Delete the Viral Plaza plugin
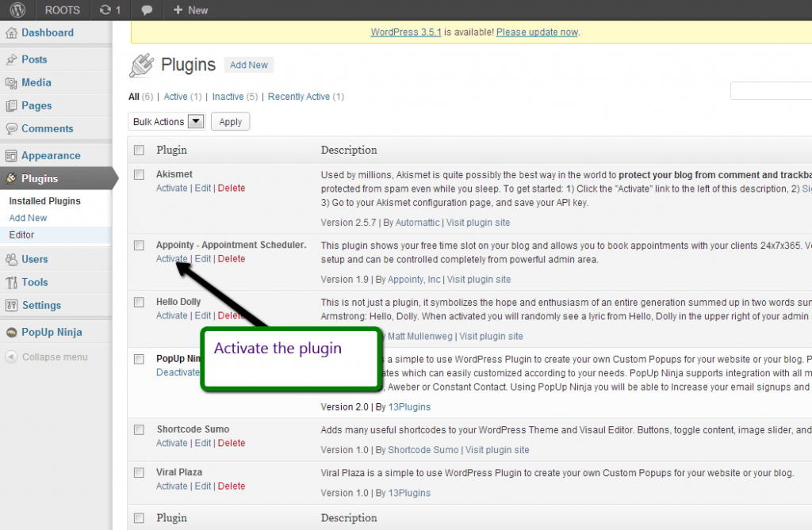 coord(232,486)
